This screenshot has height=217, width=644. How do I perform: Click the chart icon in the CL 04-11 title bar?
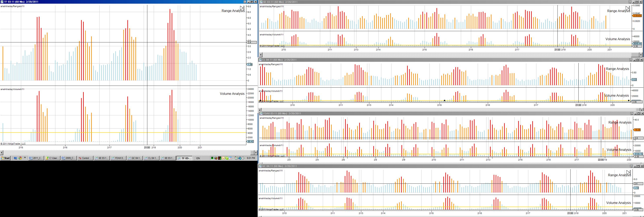point(260,60)
